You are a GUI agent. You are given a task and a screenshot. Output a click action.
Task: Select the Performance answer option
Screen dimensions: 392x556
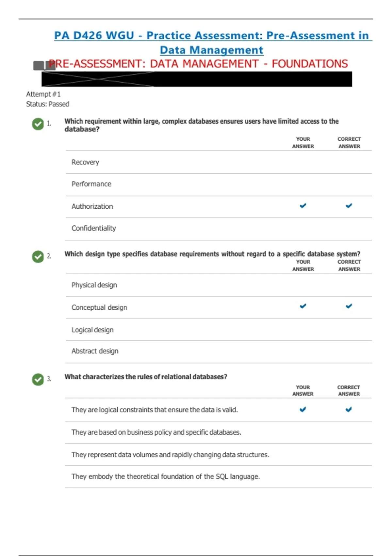(219, 184)
